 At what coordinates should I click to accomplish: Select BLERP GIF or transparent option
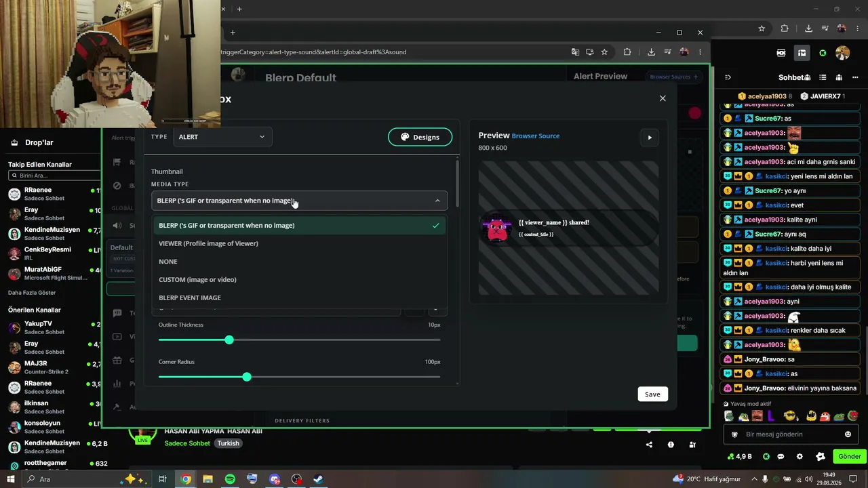tap(299, 226)
